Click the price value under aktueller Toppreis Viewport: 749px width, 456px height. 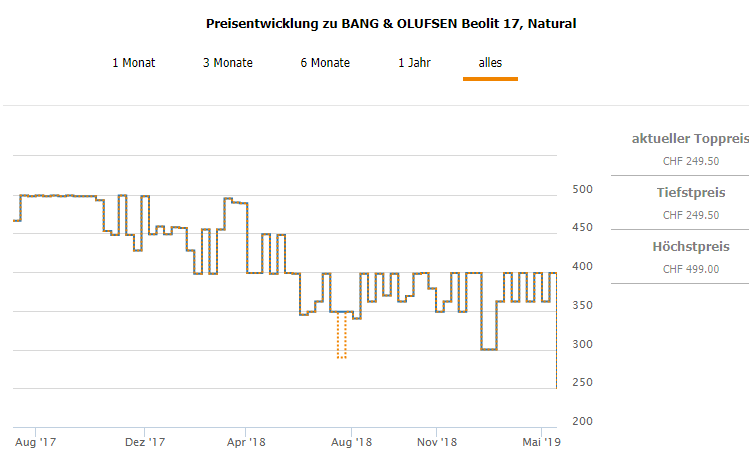pos(680,160)
